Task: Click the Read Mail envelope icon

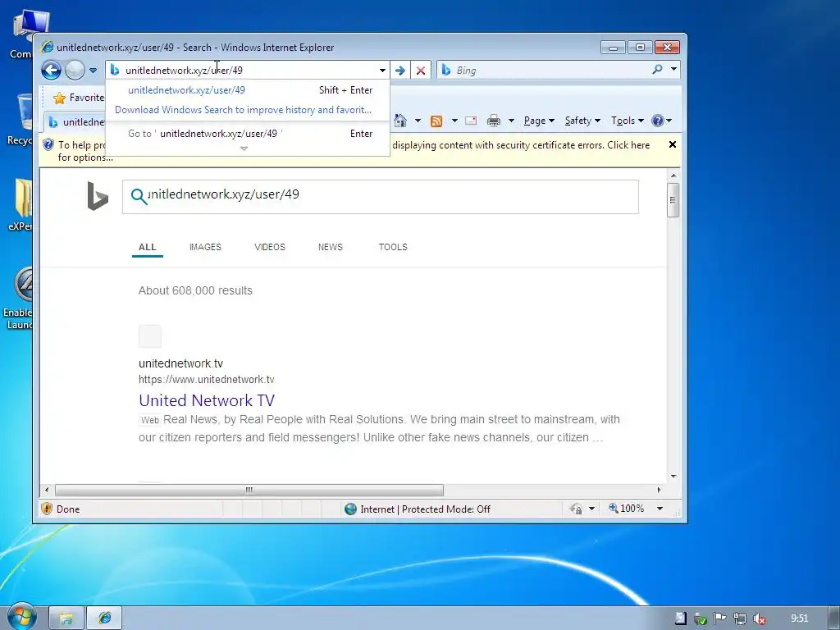Action: pos(471,121)
